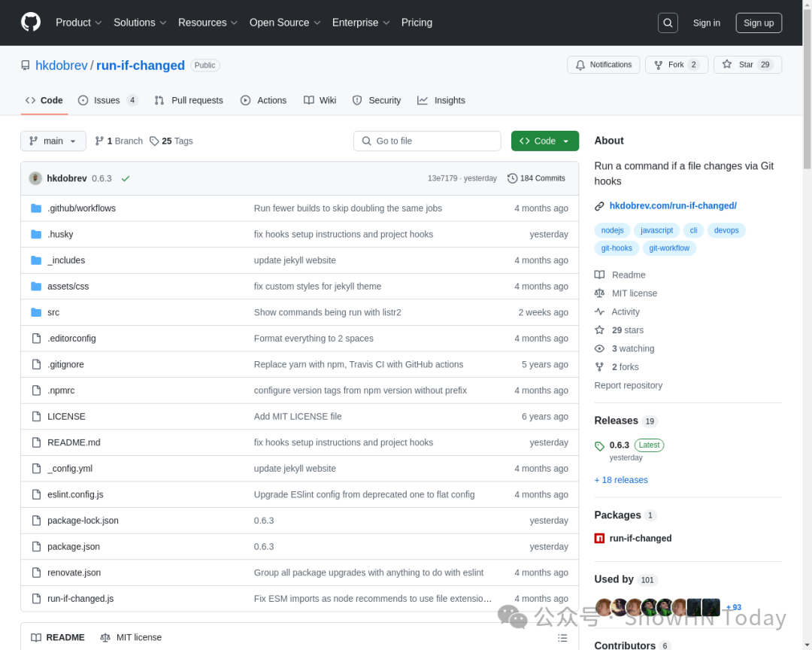Open the README outline list icon
This screenshot has height=650, width=812.
click(x=562, y=637)
